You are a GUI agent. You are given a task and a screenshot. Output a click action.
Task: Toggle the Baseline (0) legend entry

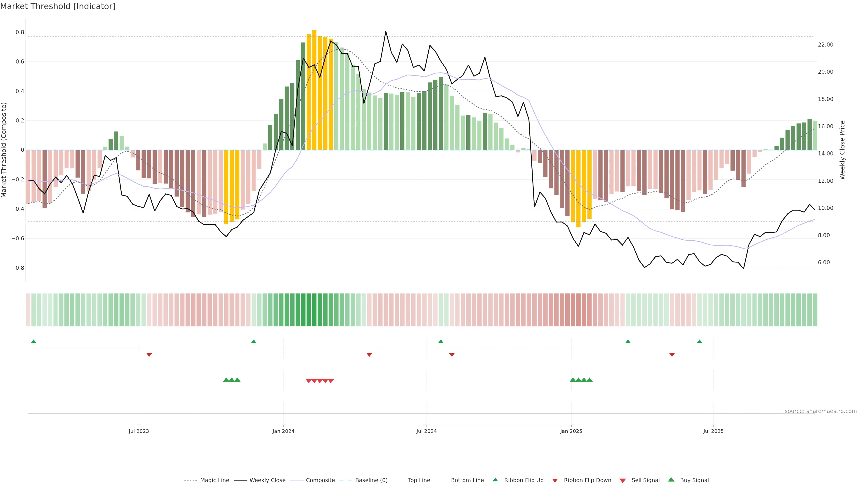coord(371,480)
